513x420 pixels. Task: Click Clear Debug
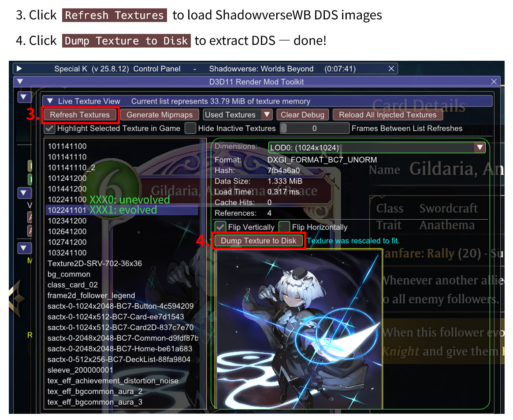302,115
